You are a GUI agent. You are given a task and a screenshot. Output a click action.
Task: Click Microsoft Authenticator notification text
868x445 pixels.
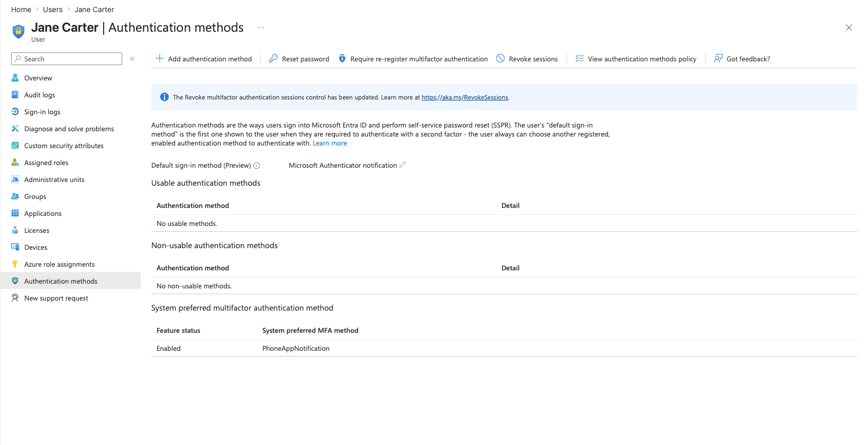[x=343, y=166]
